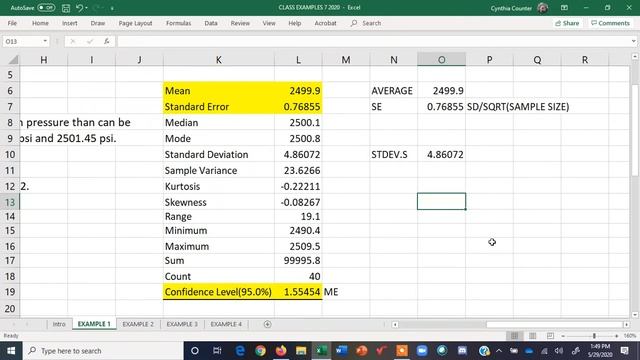The image size is (640, 360).
Task: Click the Insert Function fx icon
Action: [x=107, y=41]
